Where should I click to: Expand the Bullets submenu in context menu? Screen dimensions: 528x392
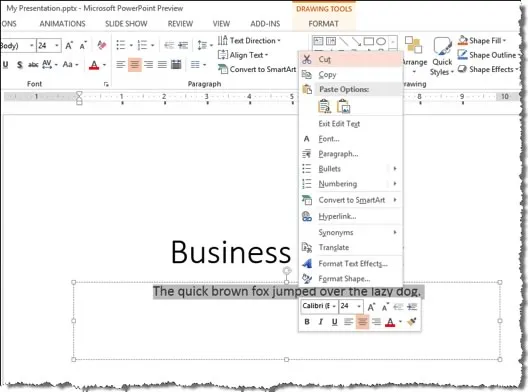pyautogui.click(x=351, y=169)
